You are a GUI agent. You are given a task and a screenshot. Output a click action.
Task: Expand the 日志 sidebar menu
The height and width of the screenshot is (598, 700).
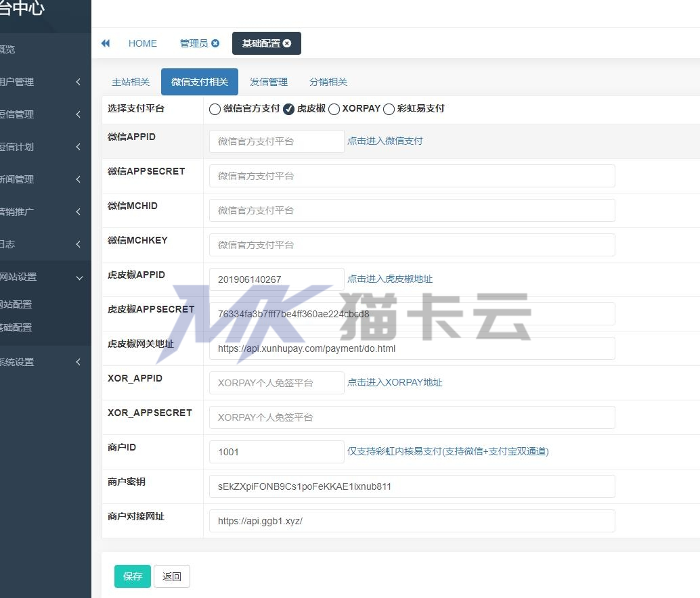pyautogui.click(x=45, y=244)
